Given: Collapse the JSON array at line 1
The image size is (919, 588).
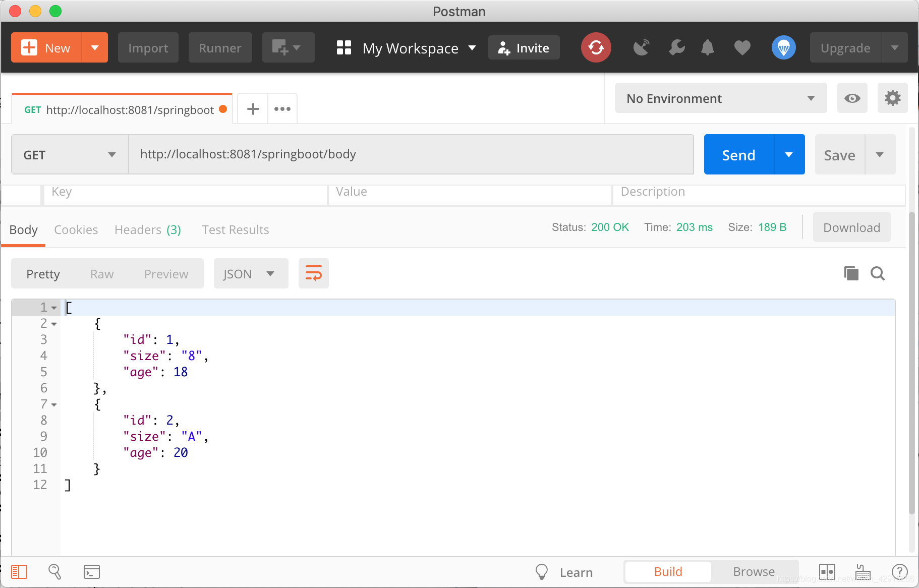Looking at the screenshot, I should coord(54,308).
